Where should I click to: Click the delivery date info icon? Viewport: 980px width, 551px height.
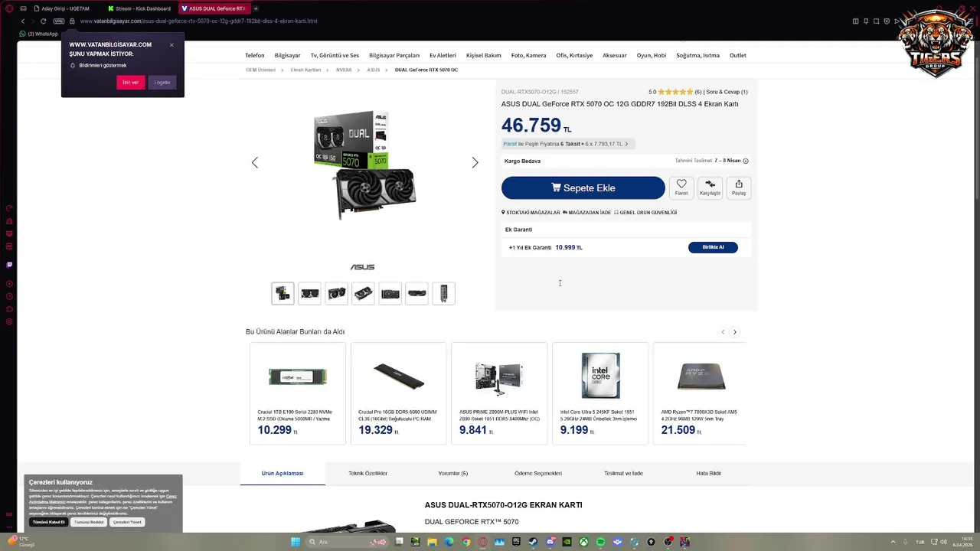[x=746, y=161]
